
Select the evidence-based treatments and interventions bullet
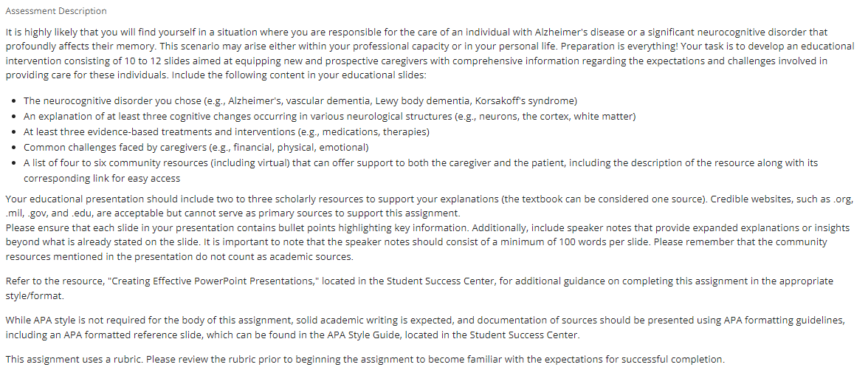pyautogui.click(x=227, y=131)
